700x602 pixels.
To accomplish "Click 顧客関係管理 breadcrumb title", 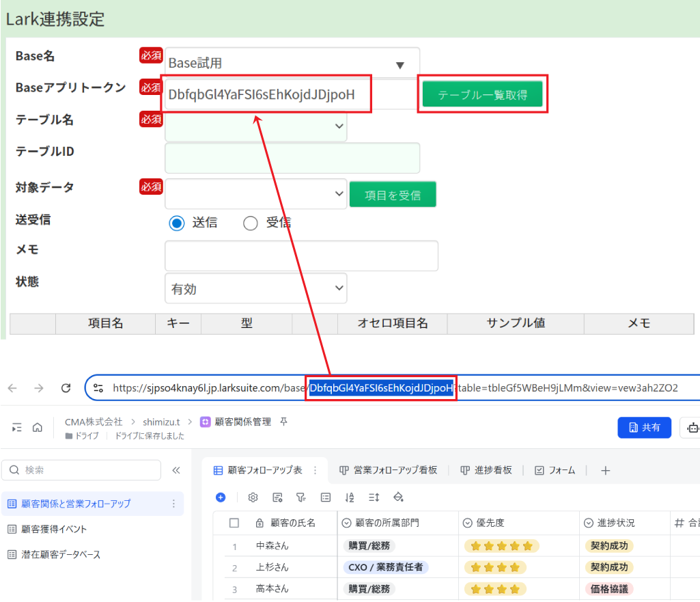I will [x=243, y=422].
